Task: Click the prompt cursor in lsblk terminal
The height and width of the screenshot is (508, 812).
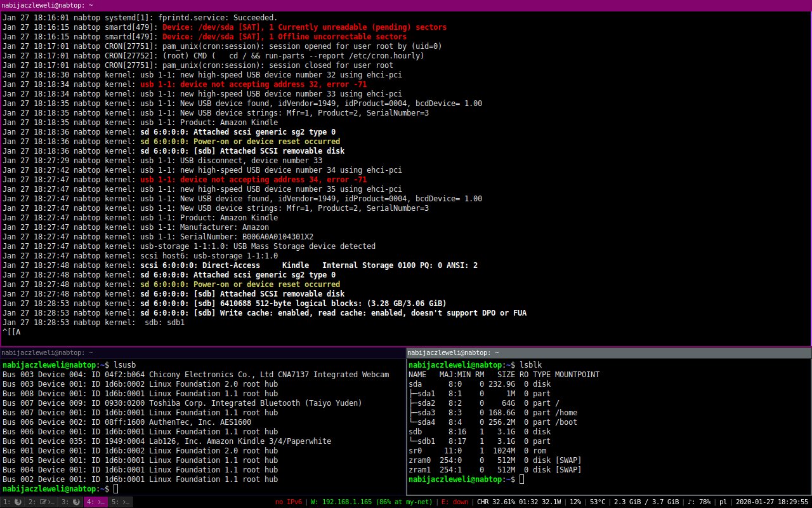Action: (x=521, y=479)
